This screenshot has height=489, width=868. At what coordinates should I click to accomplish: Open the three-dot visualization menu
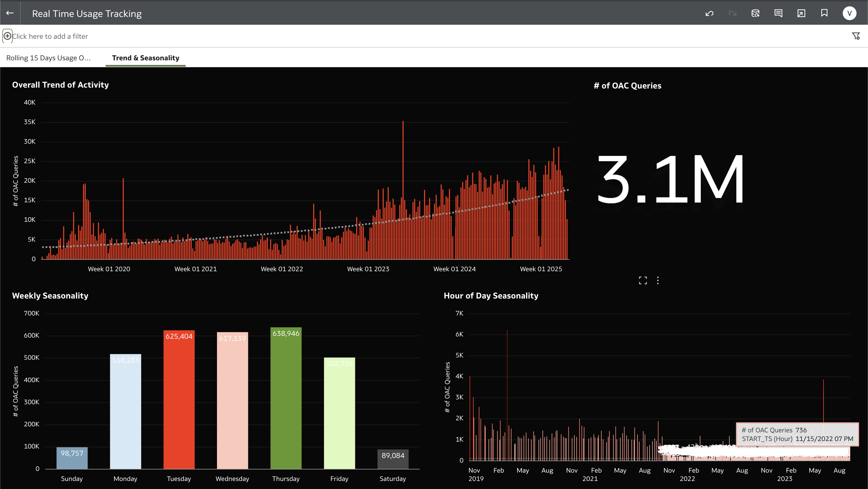pyautogui.click(x=658, y=280)
